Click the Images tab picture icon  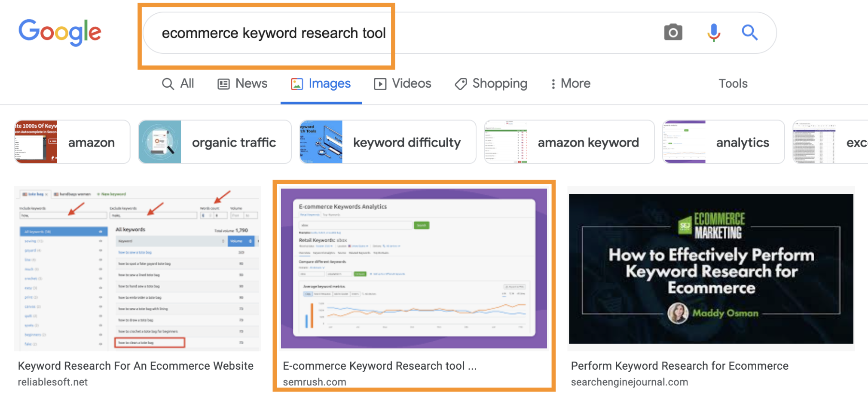point(297,84)
